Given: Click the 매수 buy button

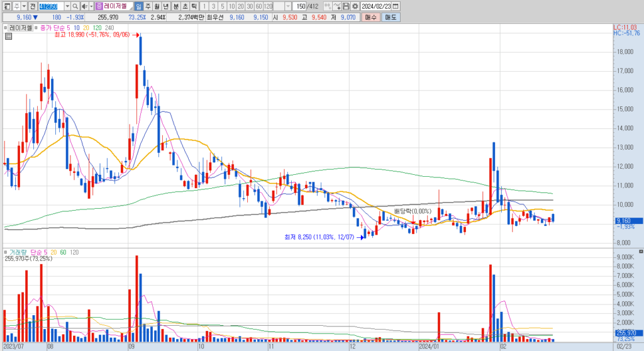Looking at the screenshot, I should pyautogui.click(x=371, y=17).
